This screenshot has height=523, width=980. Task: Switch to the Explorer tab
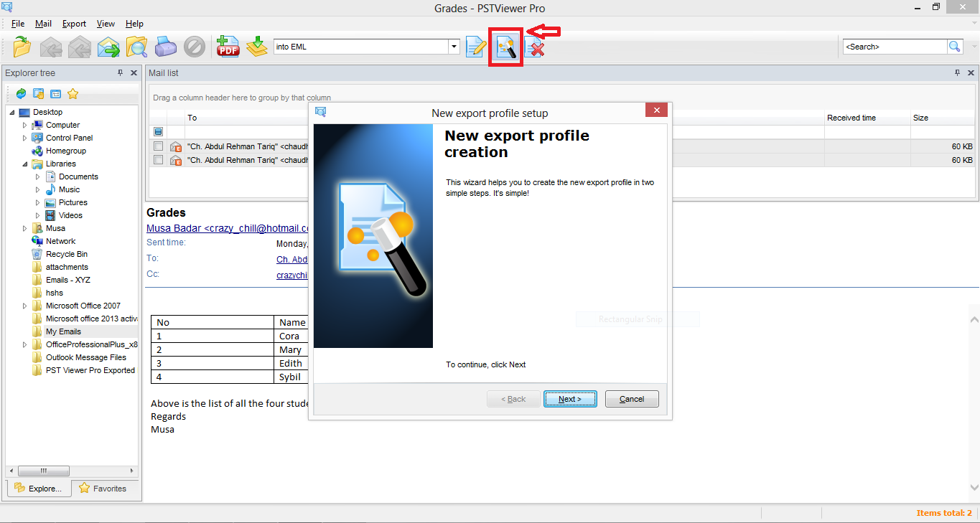tap(38, 489)
